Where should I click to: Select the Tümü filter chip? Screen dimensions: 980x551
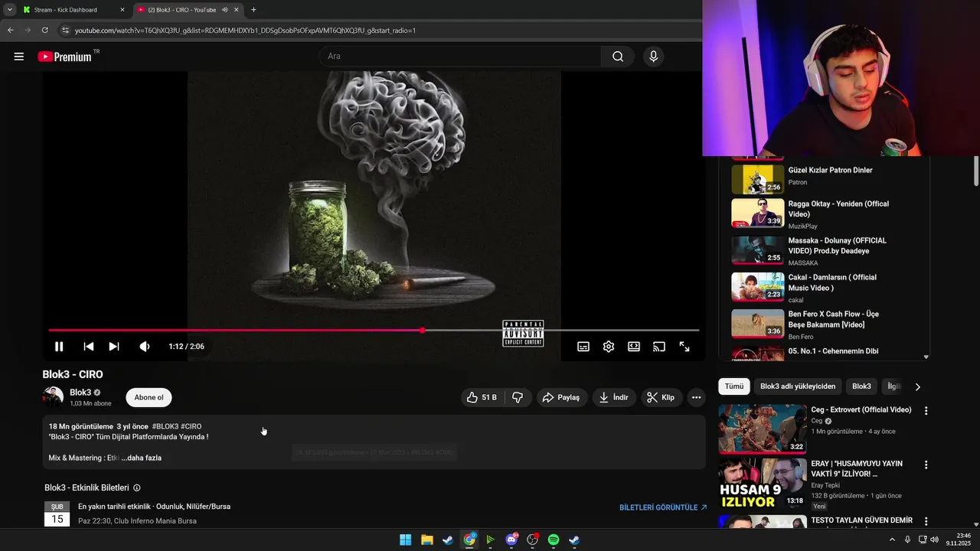click(x=734, y=386)
